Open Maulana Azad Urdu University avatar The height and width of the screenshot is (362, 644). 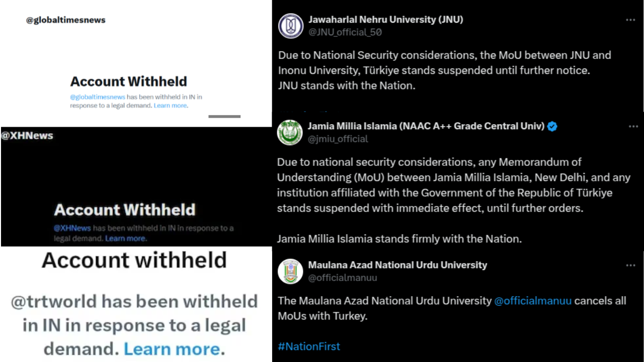coord(290,271)
